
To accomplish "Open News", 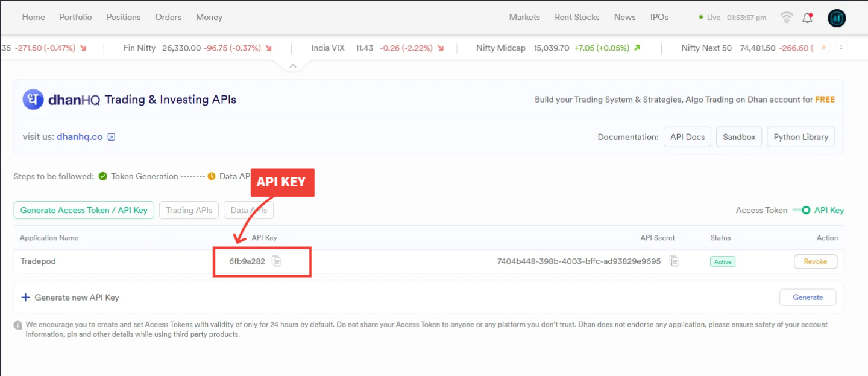I will click(x=625, y=18).
